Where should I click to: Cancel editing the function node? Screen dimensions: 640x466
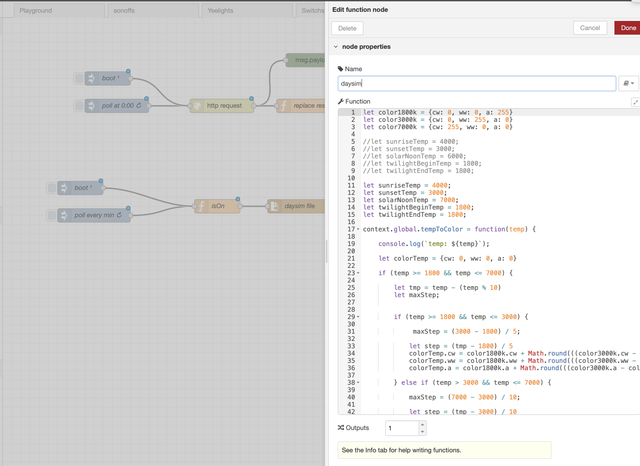tap(590, 28)
